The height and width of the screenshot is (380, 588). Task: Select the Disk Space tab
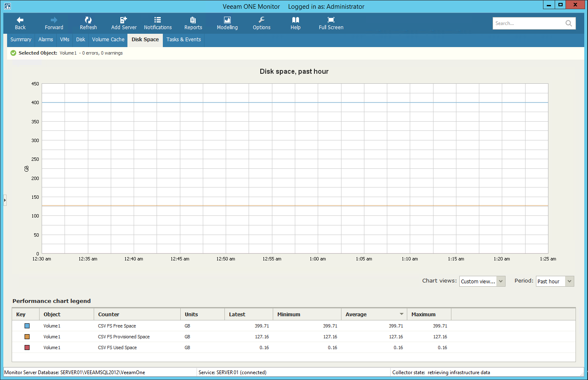[145, 40]
